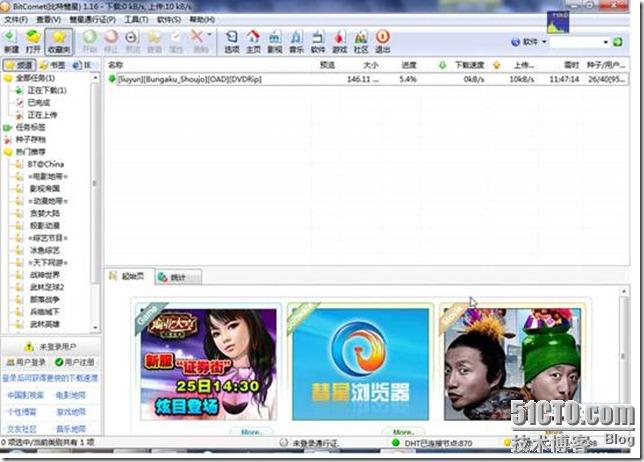Click the green Start task icon
This screenshot has width=644, height=462.
90,41
